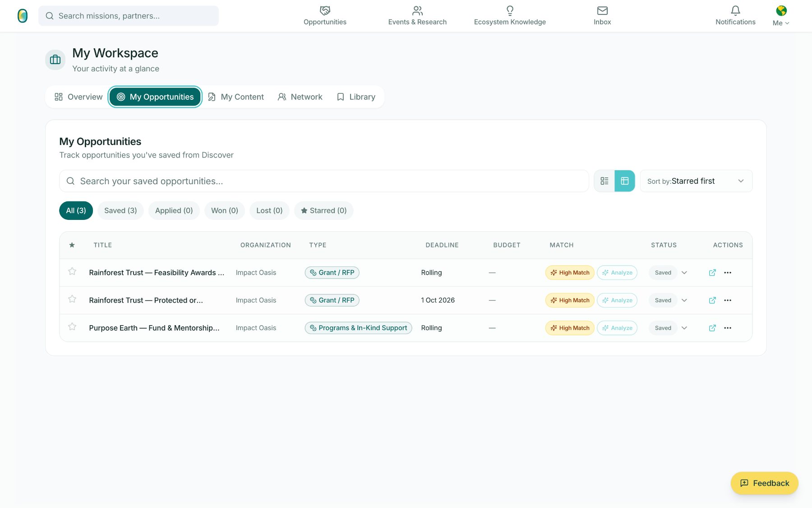Open Events & Research navigation item

(x=417, y=16)
